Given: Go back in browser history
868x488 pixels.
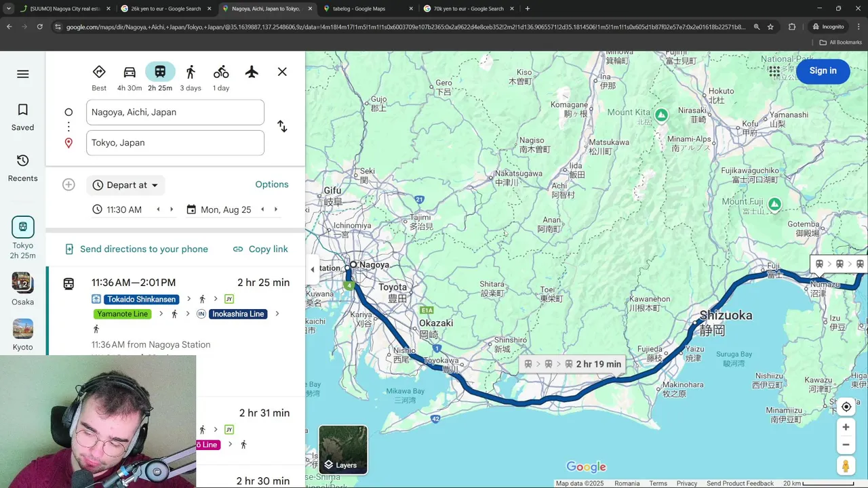Looking at the screenshot, I should (9, 27).
